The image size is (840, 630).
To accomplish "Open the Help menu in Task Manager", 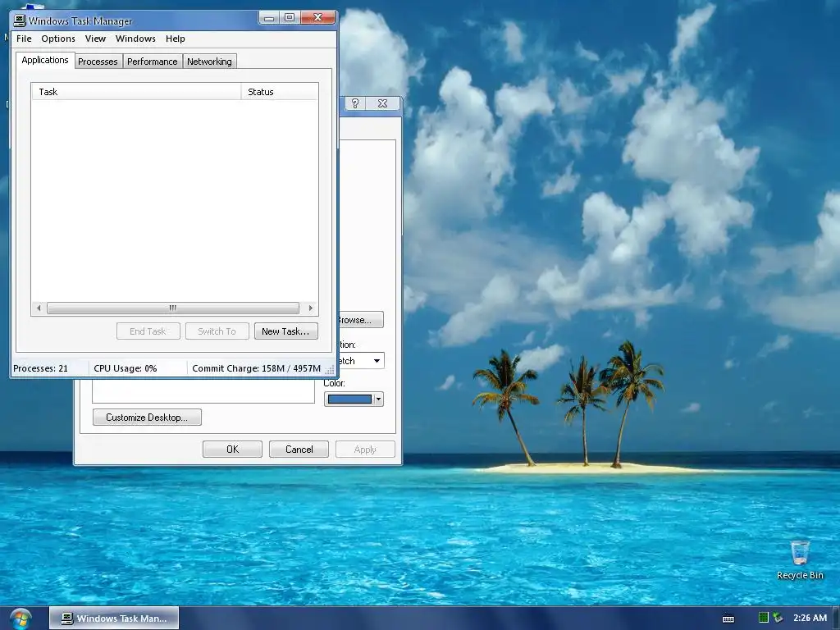I will pyautogui.click(x=176, y=39).
